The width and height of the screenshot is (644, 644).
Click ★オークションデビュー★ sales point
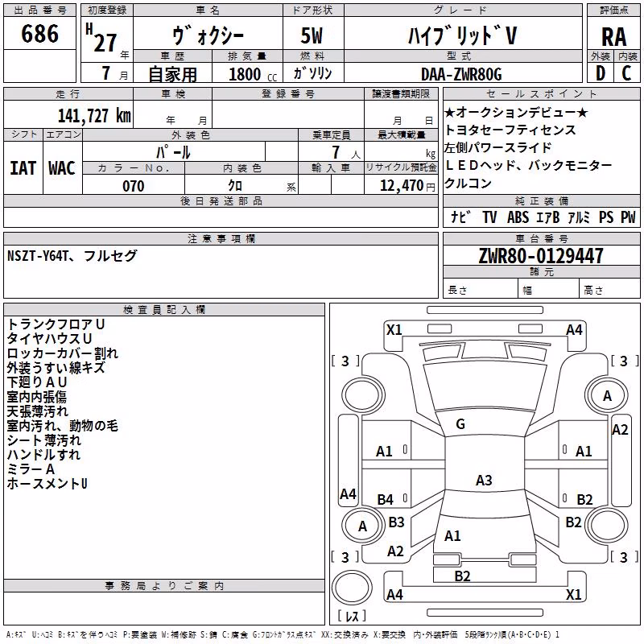516,112
